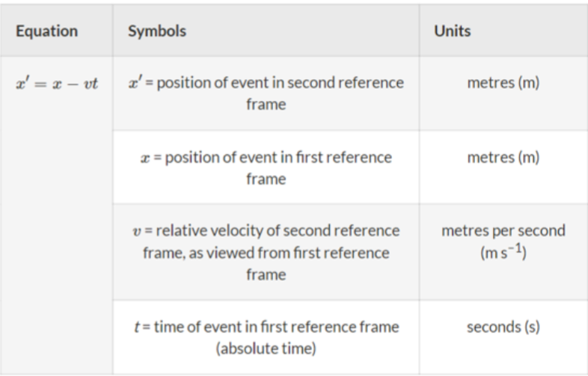This screenshot has width=588, height=376.
Task: Select the metres per second unit cell
Action: tap(503, 241)
